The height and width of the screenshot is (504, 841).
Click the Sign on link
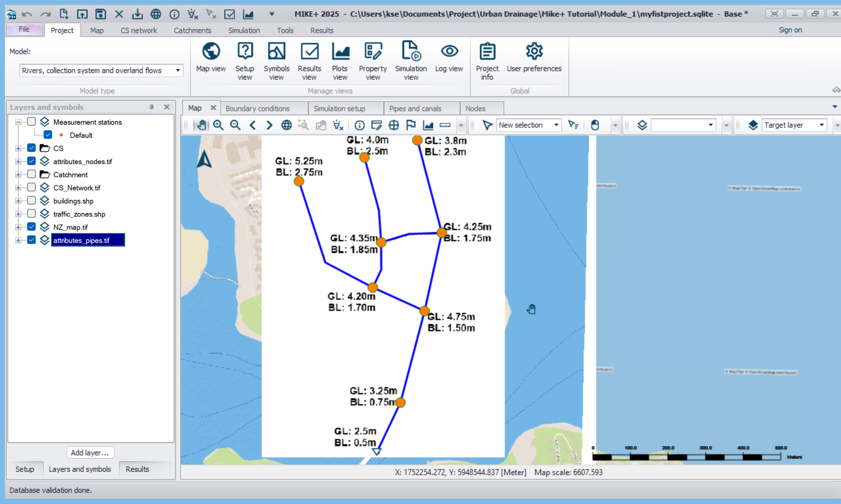click(x=790, y=30)
